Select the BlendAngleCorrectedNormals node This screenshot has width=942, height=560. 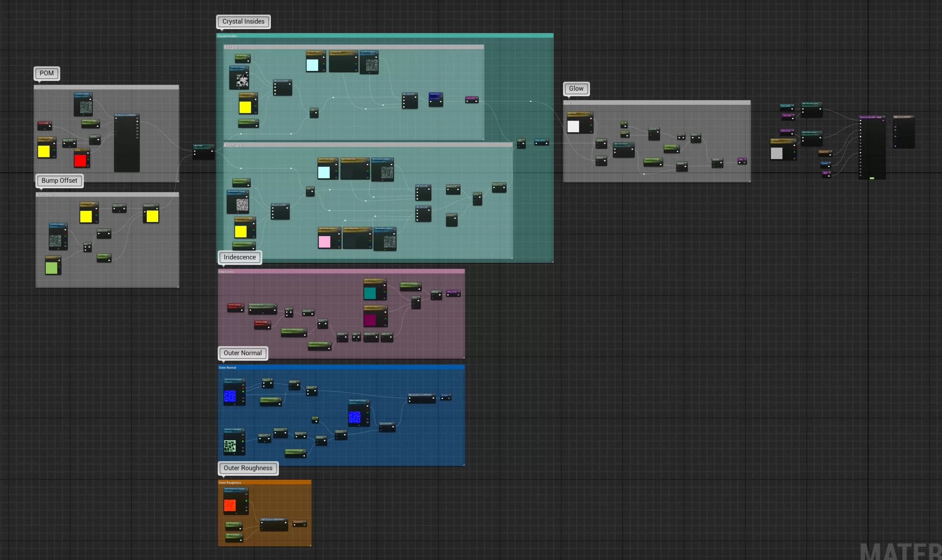(x=422, y=399)
